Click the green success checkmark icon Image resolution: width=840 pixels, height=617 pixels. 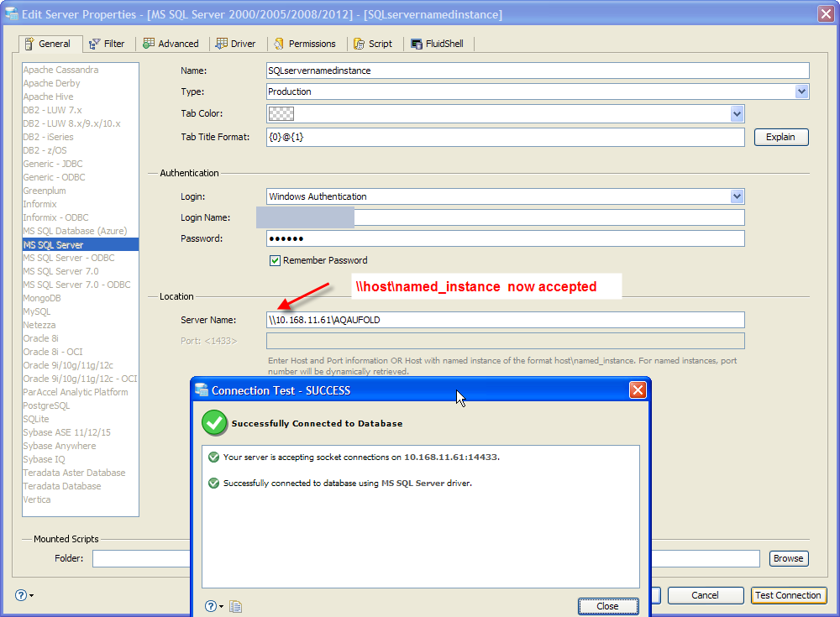point(214,423)
